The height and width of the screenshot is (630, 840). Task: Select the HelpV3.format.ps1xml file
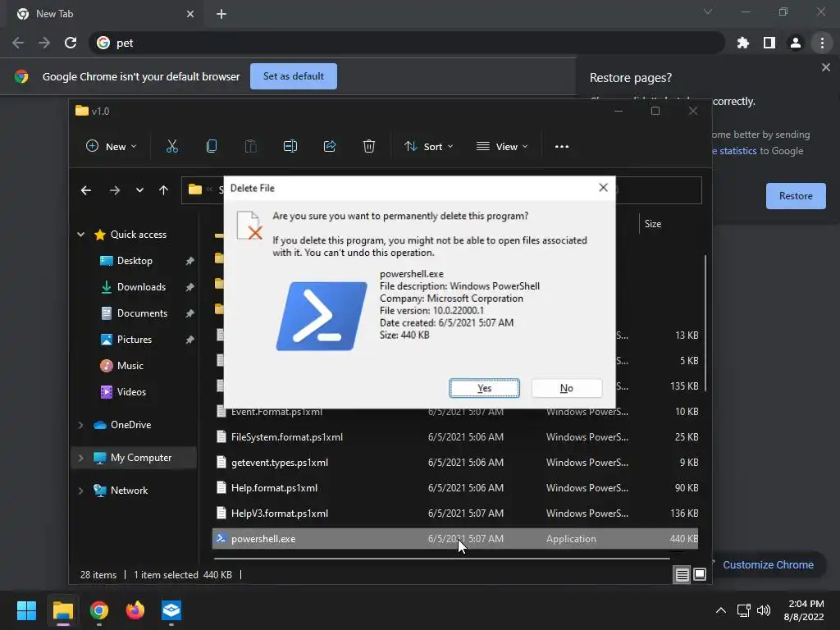tap(455, 514)
